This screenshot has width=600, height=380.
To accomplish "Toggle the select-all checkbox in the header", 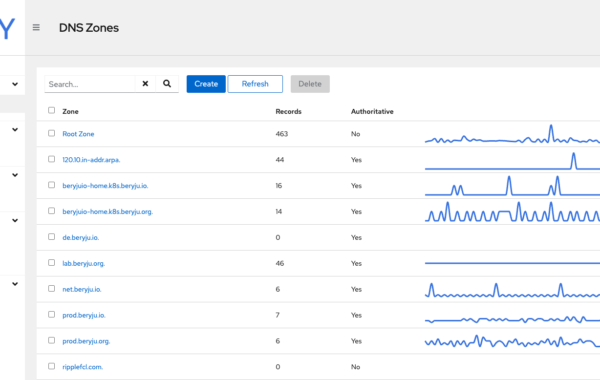I will pos(52,111).
